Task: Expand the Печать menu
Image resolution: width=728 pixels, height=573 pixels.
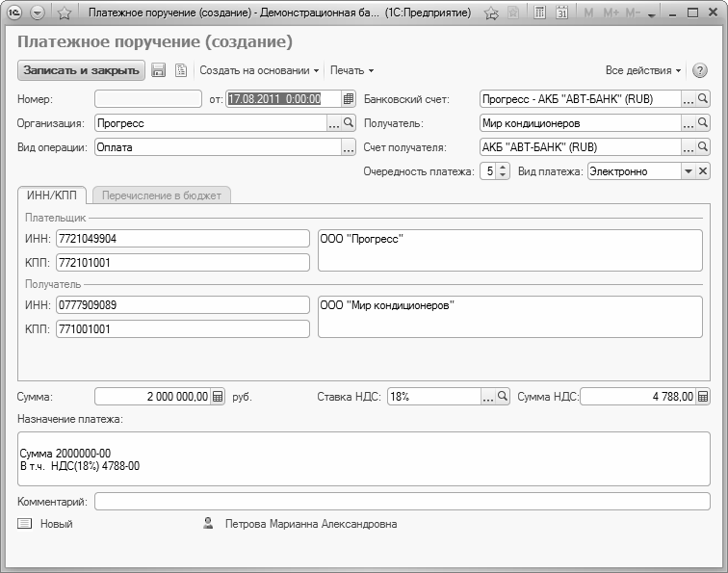Action: coord(351,70)
